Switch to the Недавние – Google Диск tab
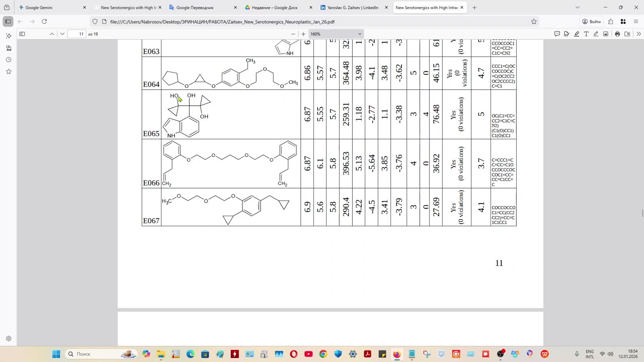Screen dimensions: 644x362 click(x=279, y=8)
